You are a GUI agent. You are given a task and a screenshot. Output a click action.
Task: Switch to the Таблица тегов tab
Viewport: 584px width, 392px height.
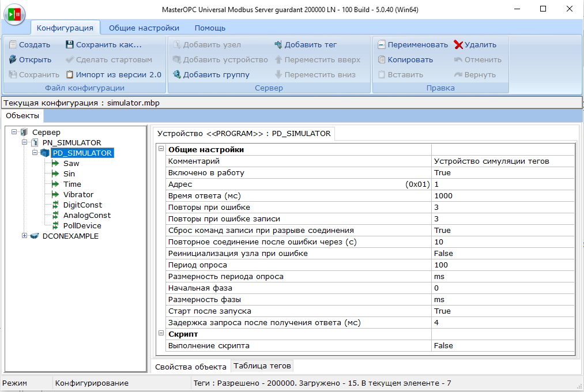point(262,366)
